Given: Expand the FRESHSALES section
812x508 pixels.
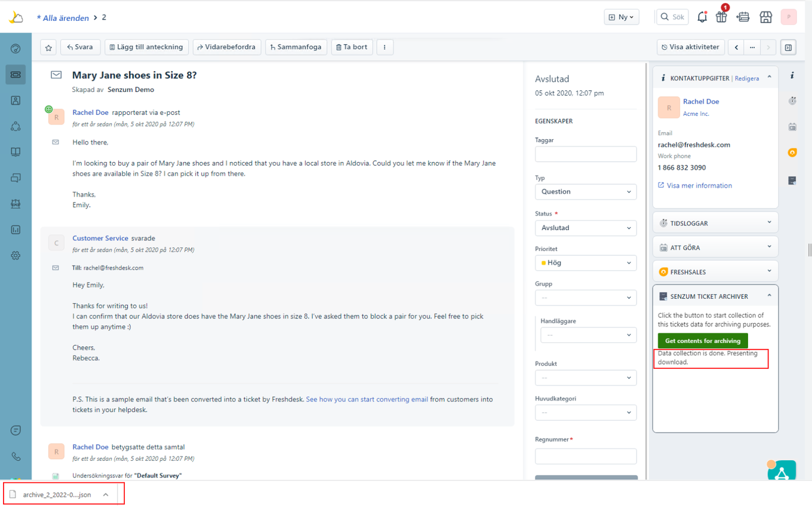Looking at the screenshot, I should tap(715, 272).
